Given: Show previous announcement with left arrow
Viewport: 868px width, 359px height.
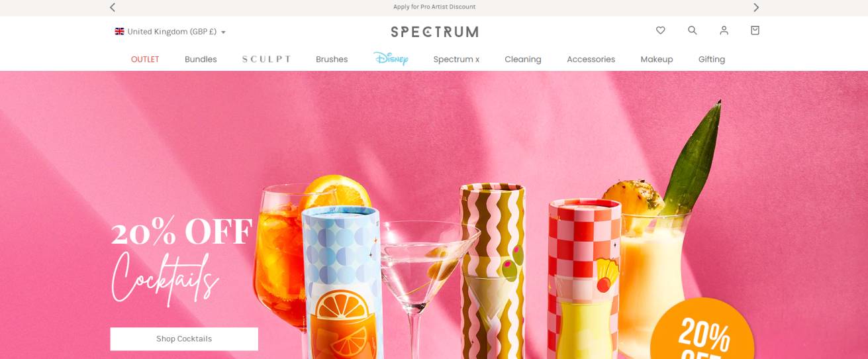Looking at the screenshot, I should click(113, 7).
